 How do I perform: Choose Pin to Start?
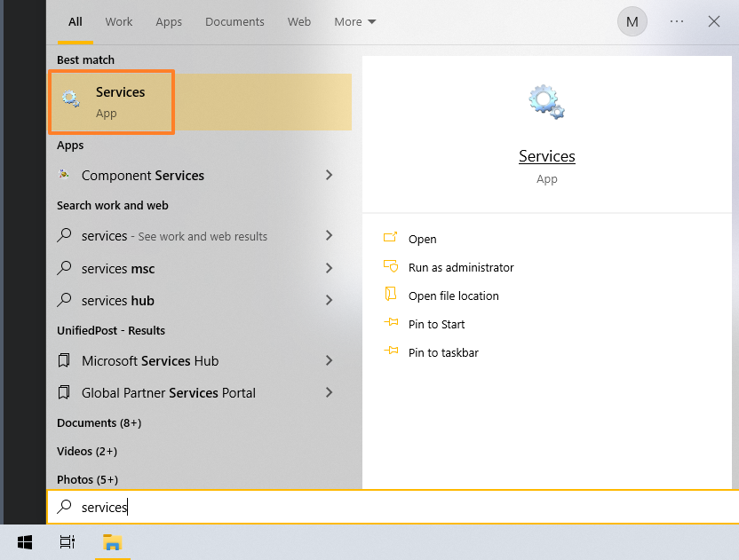point(436,325)
